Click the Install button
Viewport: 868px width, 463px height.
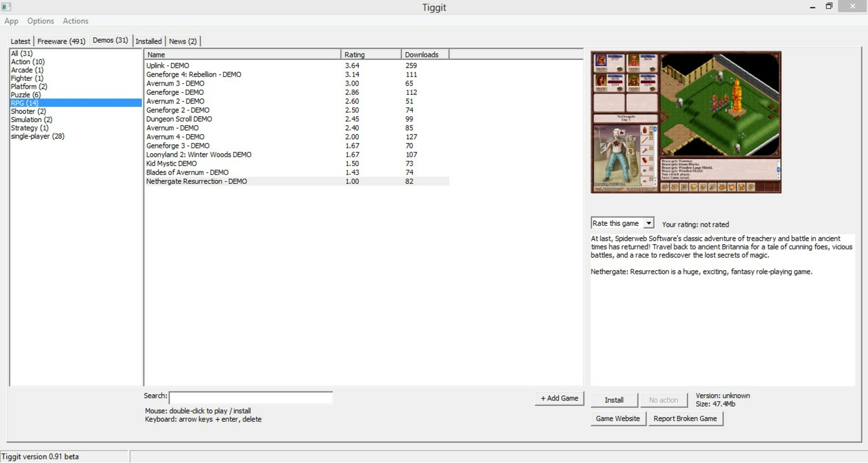click(614, 400)
